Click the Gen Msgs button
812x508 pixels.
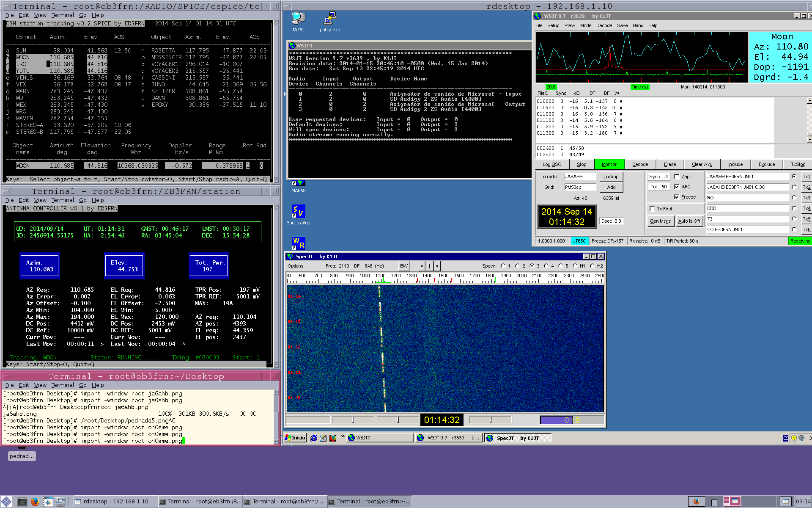(660, 221)
